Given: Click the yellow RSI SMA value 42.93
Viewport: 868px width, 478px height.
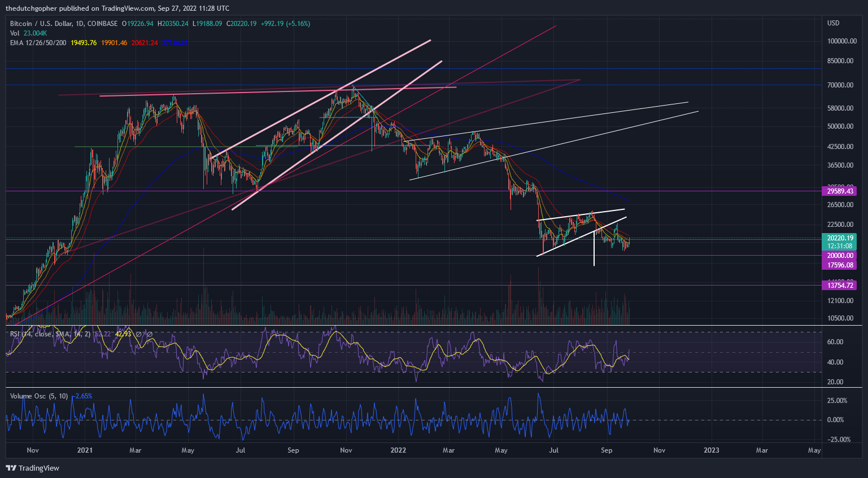Looking at the screenshot, I should click(123, 334).
